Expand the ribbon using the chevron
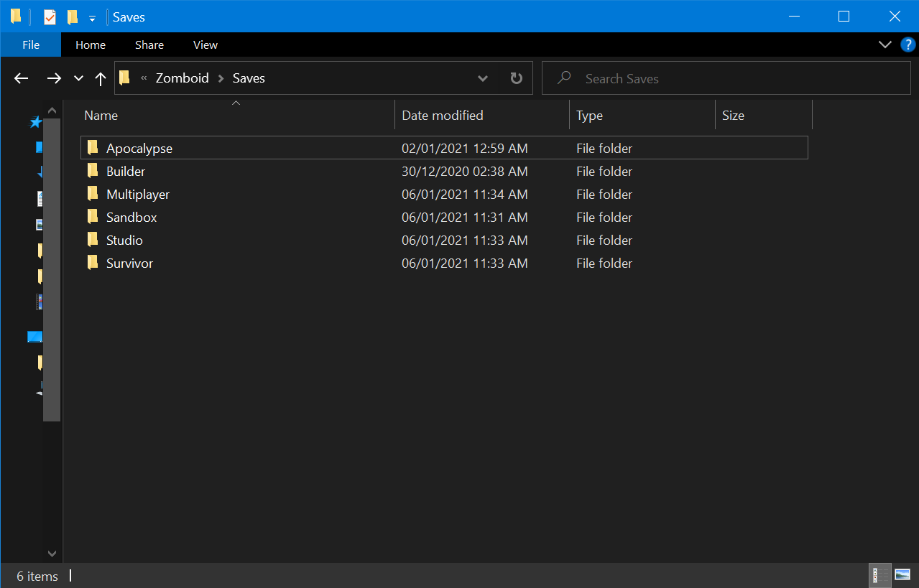Image resolution: width=919 pixels, height=588 pixels. (x=885, y=45)
